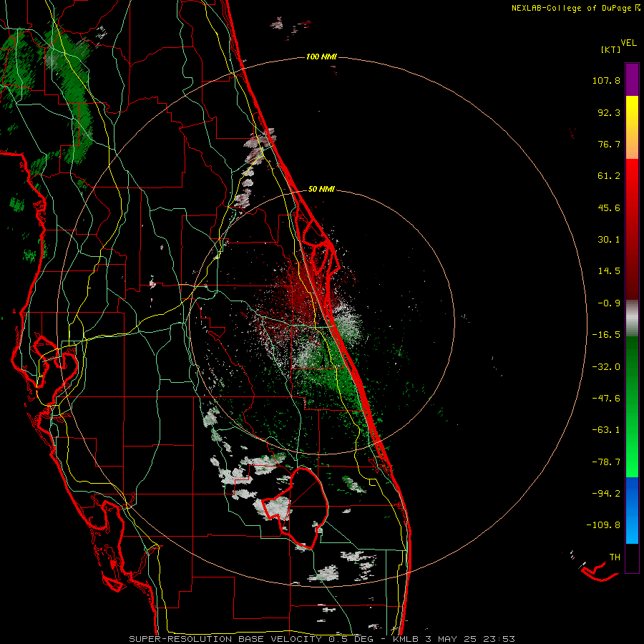
Task: Click the 50 NMI range ring label
Action: [321, 190]
